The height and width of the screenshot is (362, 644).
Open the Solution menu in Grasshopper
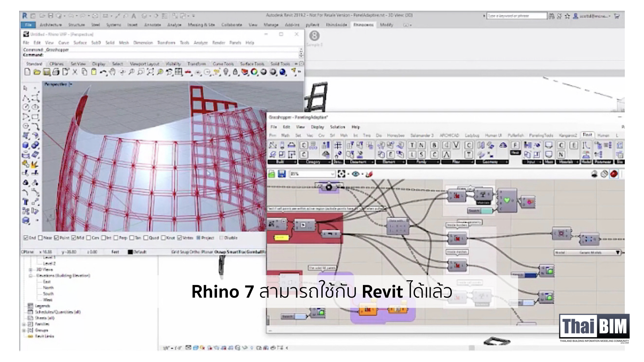point(338,127)
